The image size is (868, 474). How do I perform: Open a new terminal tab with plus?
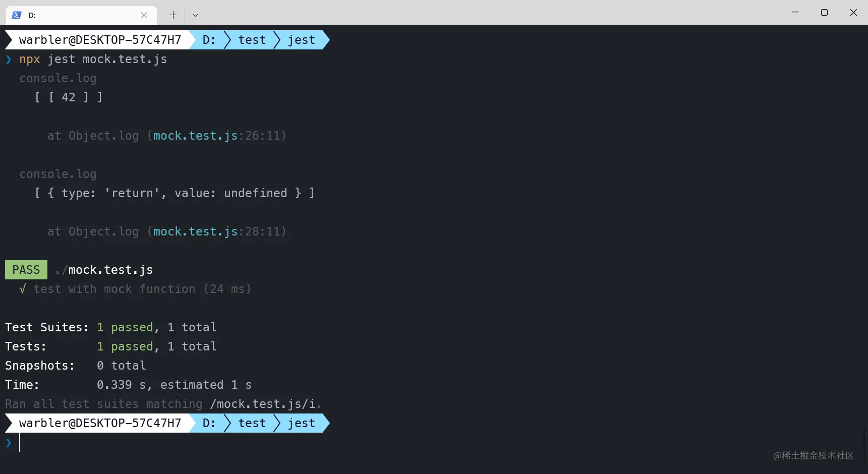point(173,15)
